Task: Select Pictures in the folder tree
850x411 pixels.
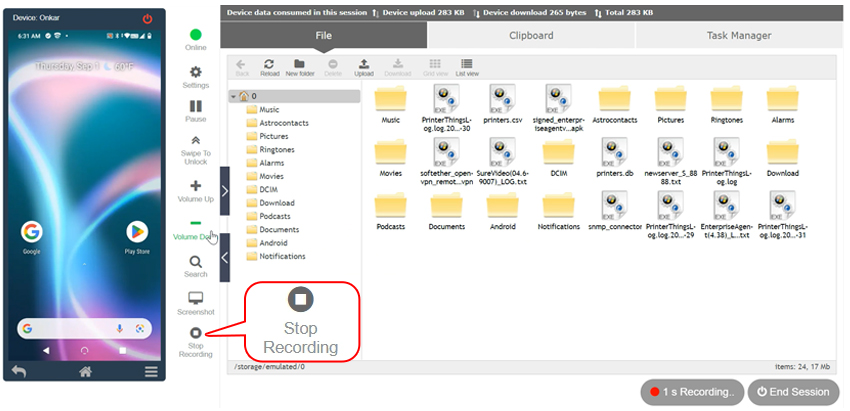Action: tap(267, 137)
